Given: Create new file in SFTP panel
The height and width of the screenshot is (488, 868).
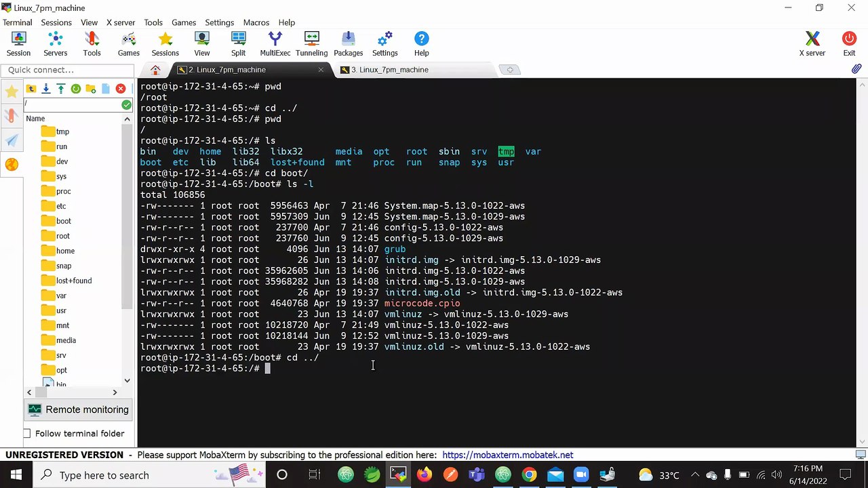Looking at the screenshot, I should coord(106,89).
